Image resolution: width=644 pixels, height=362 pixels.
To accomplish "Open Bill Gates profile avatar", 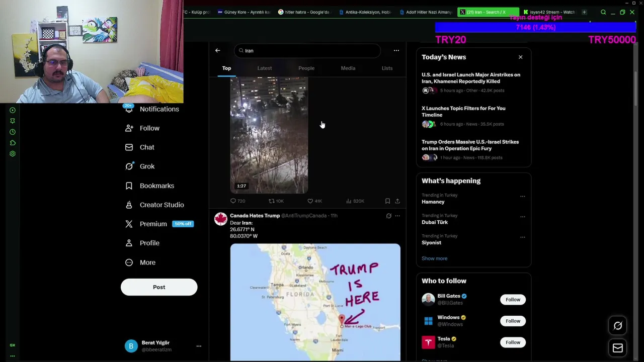I will tap(428, 300).
